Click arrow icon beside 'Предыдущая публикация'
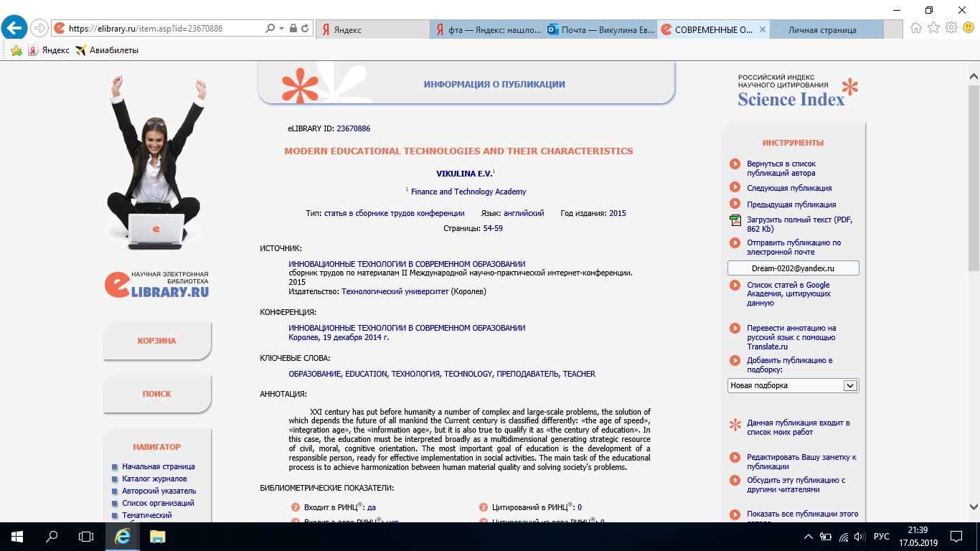 point(735,204)
